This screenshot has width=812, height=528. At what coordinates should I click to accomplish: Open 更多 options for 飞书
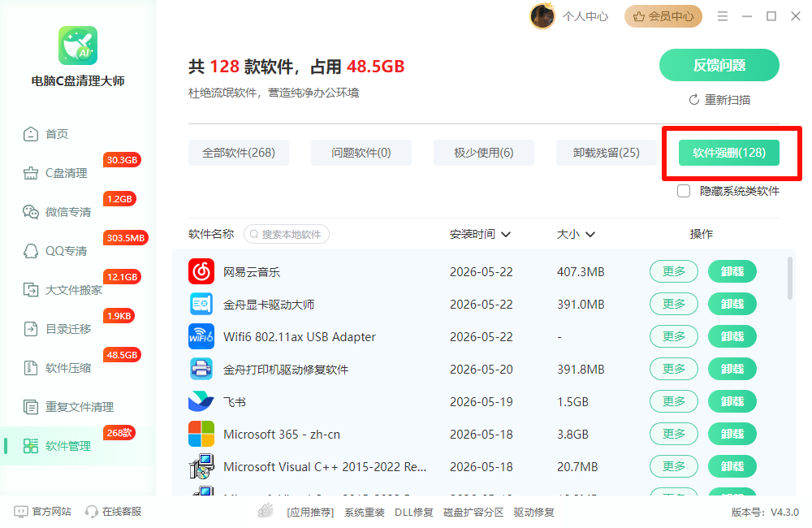674,401
